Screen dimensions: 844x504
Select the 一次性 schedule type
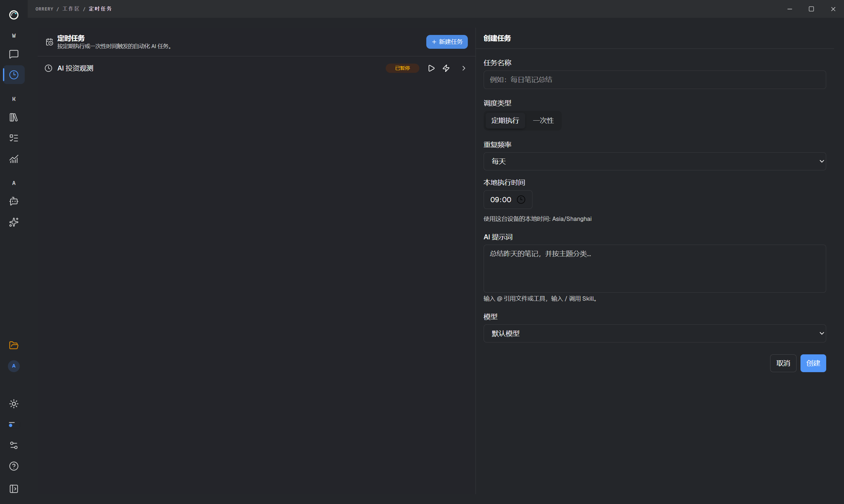click(x=543, y=121)
